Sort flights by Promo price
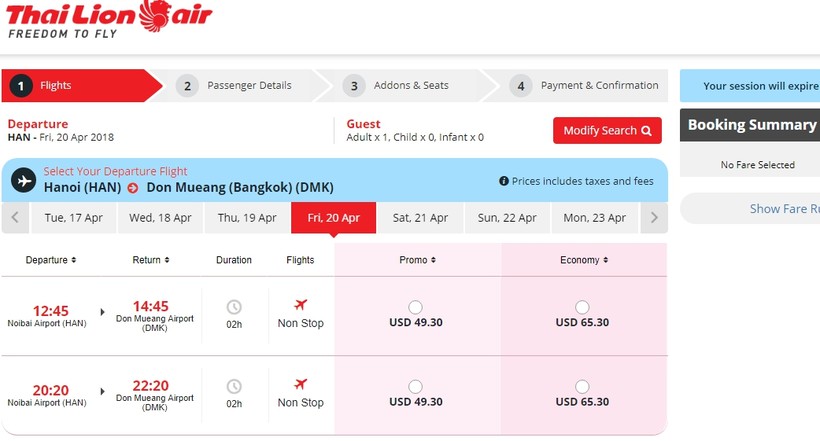The image size is (820, 441). click(x=417, y=260)
